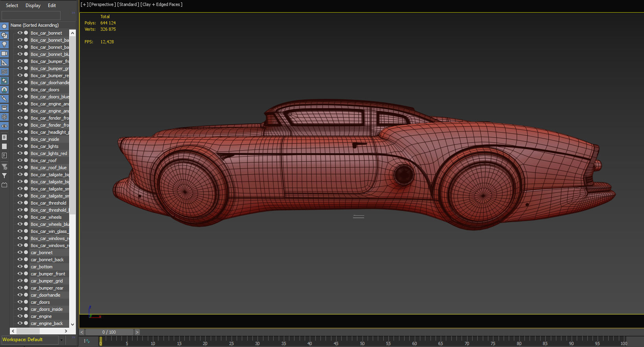
Task: Toggle Display Groups filter icon
Action: click(4, 81)
